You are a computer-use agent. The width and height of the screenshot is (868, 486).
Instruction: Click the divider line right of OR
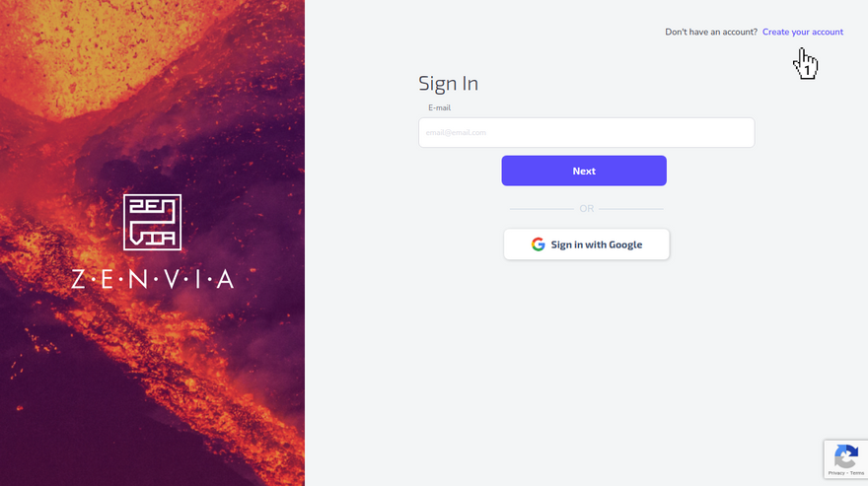coord(631,209)
